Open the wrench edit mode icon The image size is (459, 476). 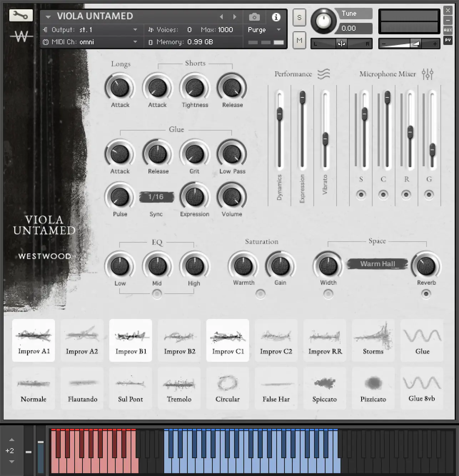(x=21, y=15)
